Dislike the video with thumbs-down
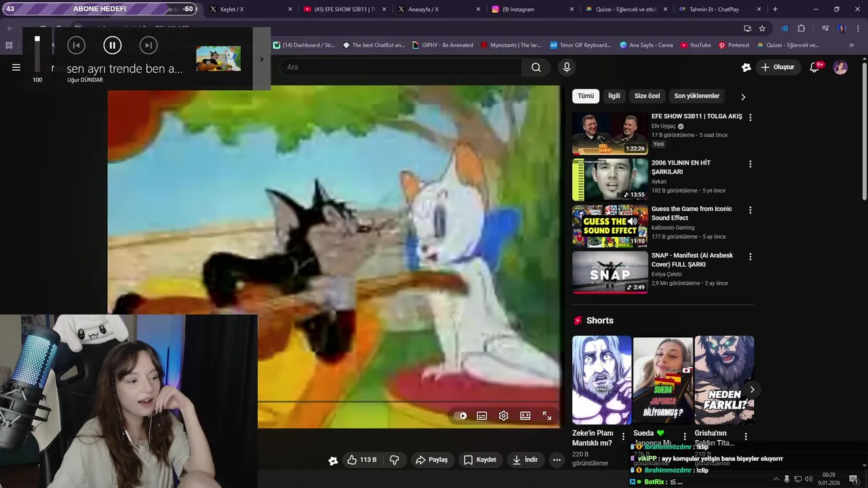868x488 pixels. tap(395, 460)
